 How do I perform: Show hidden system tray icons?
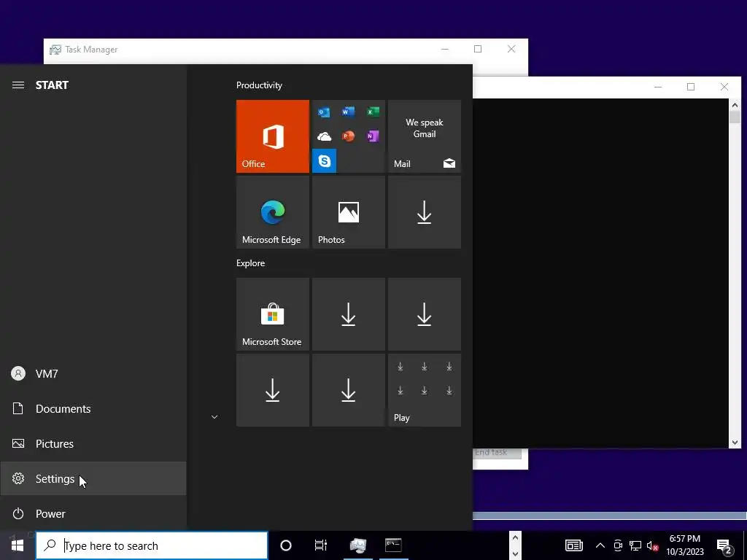[600, 545]
